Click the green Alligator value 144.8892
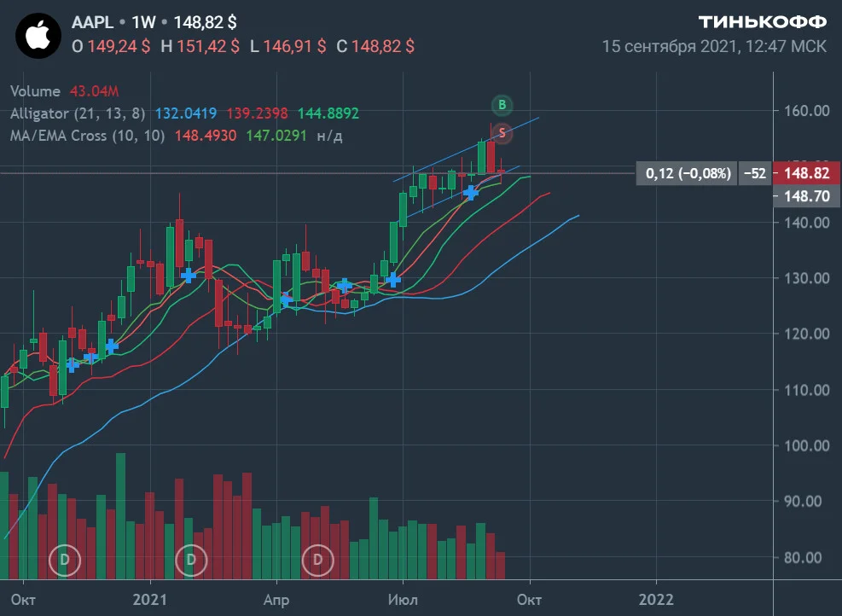 (x=328, y=113)
